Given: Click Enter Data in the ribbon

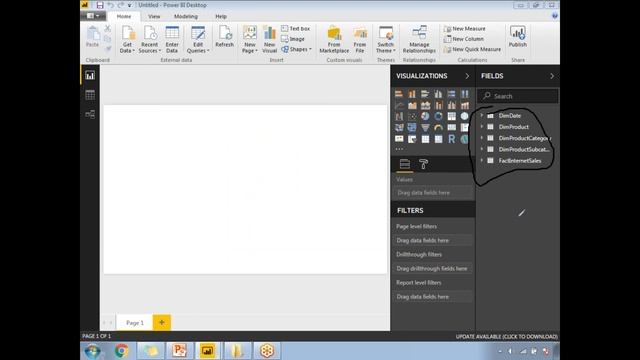Looking at the screenshot, I should (172, 39).
